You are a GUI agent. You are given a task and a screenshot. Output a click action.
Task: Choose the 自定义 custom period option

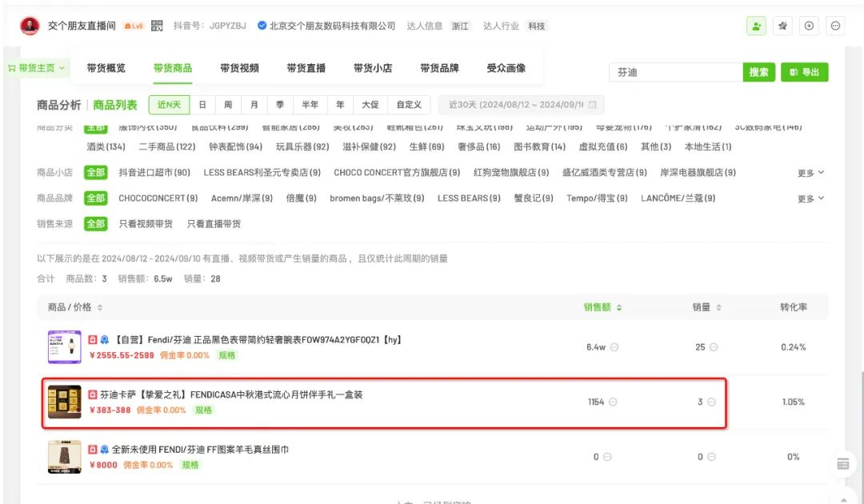409,105
